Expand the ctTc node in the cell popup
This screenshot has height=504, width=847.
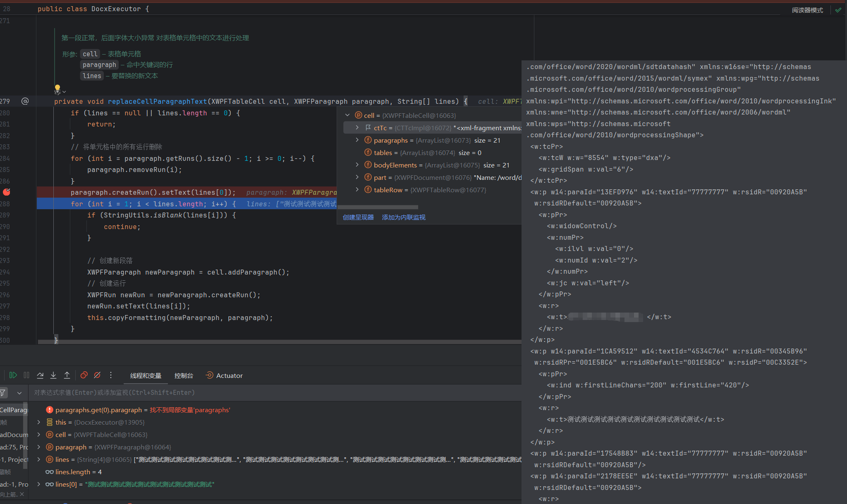click(357, 128)
